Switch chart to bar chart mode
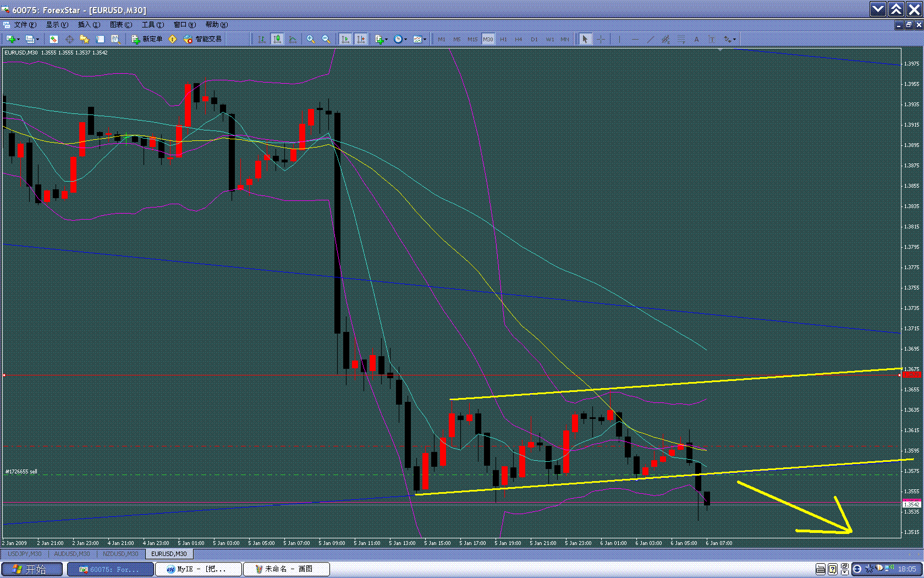 pos(262,39)
